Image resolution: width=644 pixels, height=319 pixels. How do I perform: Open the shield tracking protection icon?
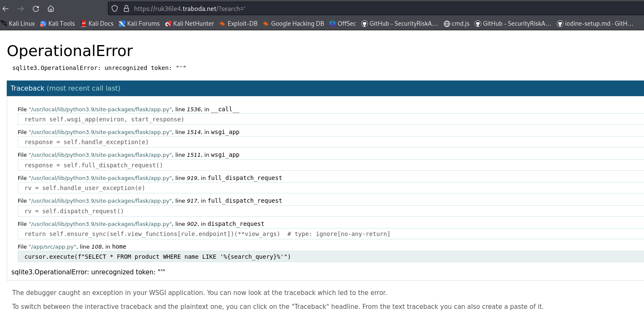point(115,8)
